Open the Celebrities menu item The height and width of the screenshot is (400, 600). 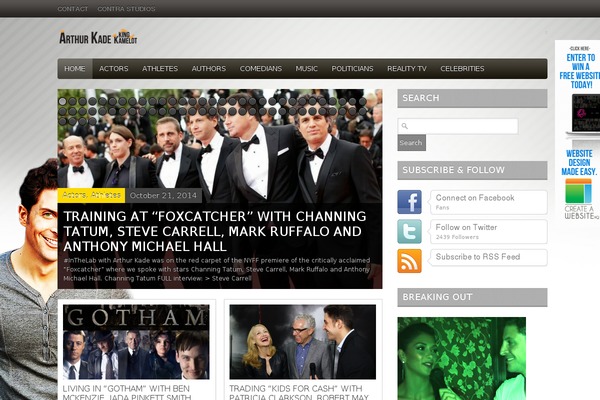(462, 69)
